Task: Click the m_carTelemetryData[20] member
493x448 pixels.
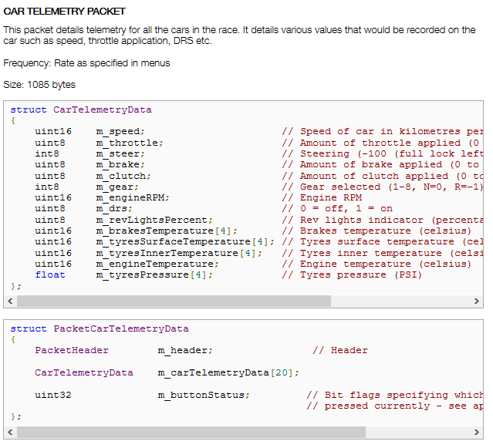Action: (228, 372)
